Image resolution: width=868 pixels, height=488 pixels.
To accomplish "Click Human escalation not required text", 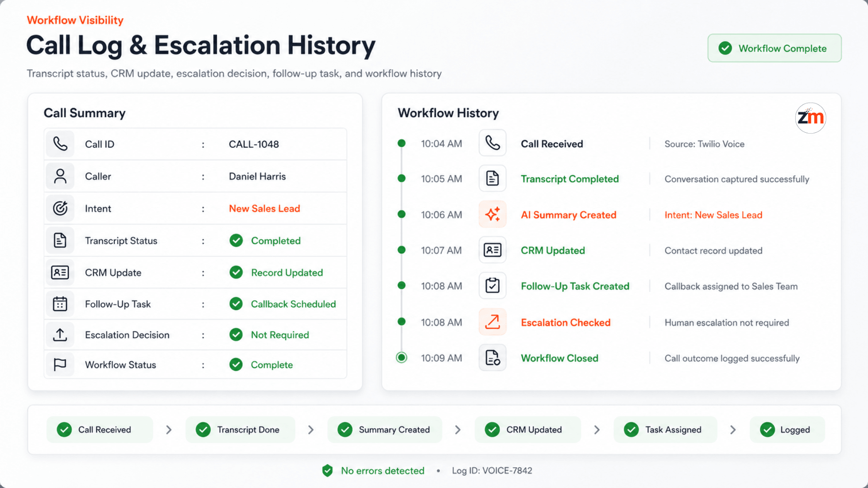I will pos(726,323).
